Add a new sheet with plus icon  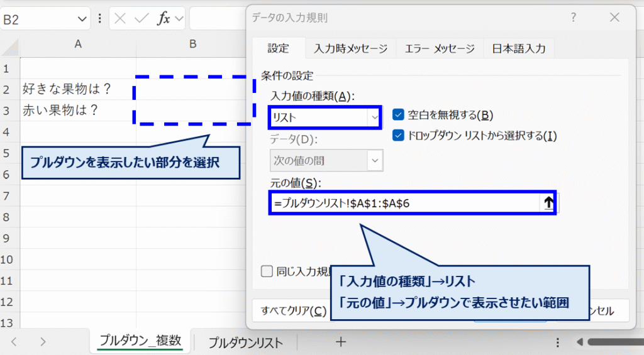[340, 342]
